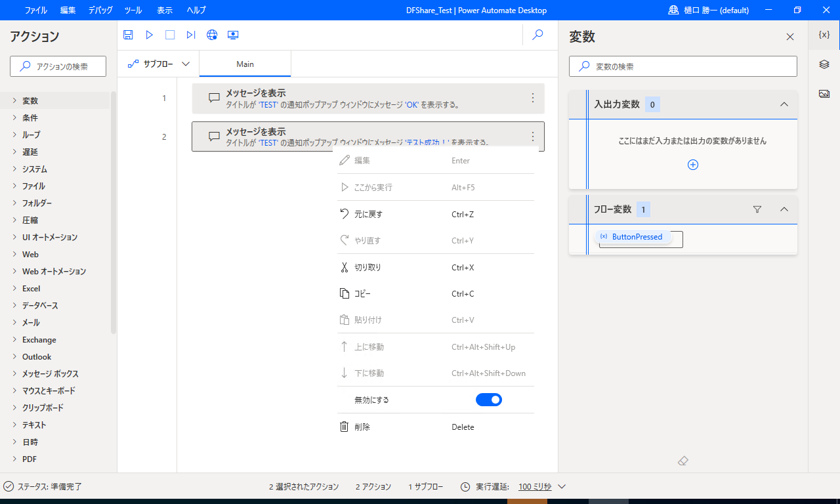Open the 編集 menu

(x=68, y=10)
